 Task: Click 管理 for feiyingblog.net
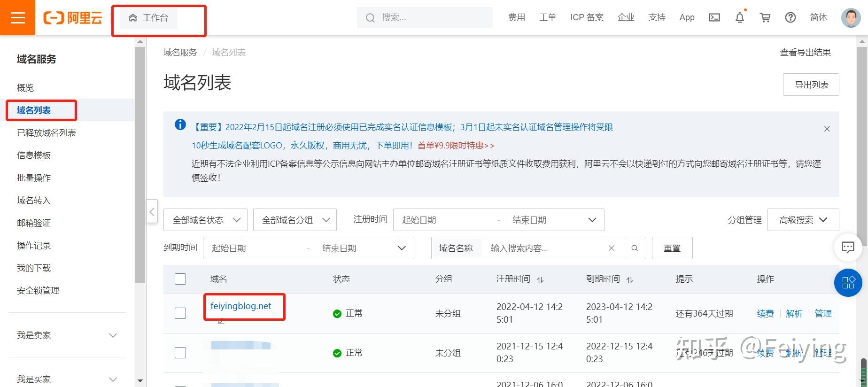(x=823, y=313)
